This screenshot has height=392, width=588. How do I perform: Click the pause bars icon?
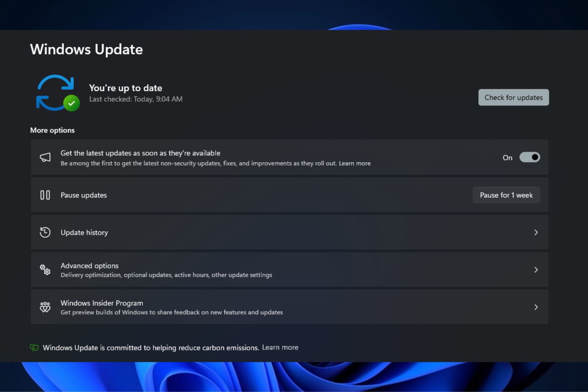point(45,195)
